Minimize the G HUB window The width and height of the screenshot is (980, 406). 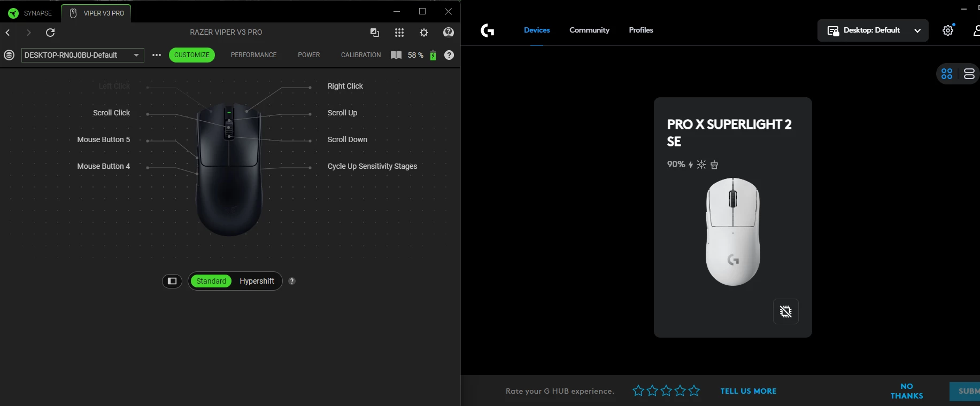pos(964,9)
